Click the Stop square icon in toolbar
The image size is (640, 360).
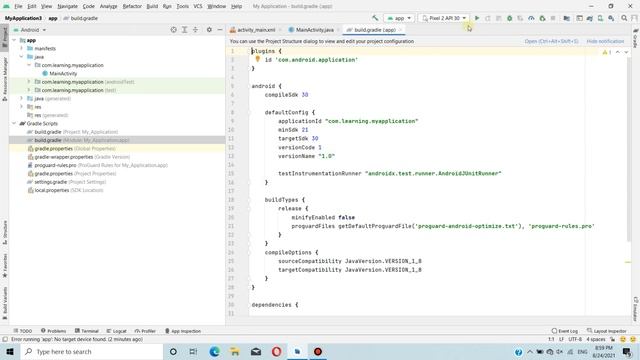click(553, 18)
